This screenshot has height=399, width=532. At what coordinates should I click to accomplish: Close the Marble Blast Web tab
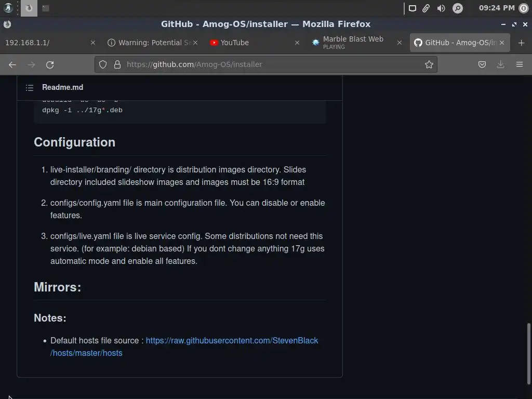pos(400,43)
